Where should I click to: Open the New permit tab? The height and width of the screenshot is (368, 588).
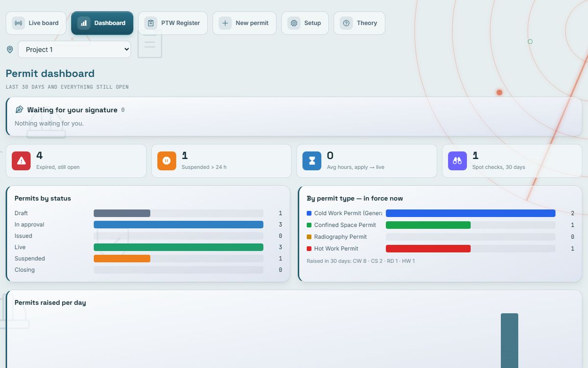(x=245, y=23)
